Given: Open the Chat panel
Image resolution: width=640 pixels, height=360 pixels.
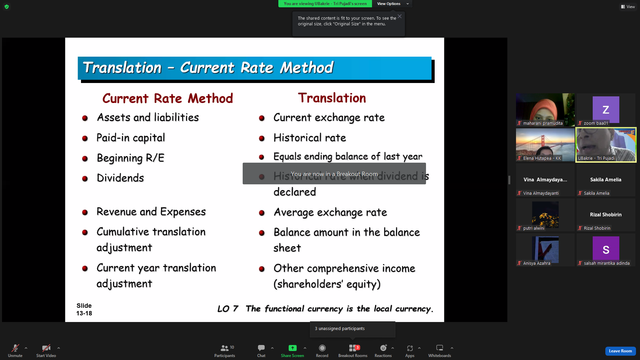Looking at the screenshot, I should click(261, 350).
